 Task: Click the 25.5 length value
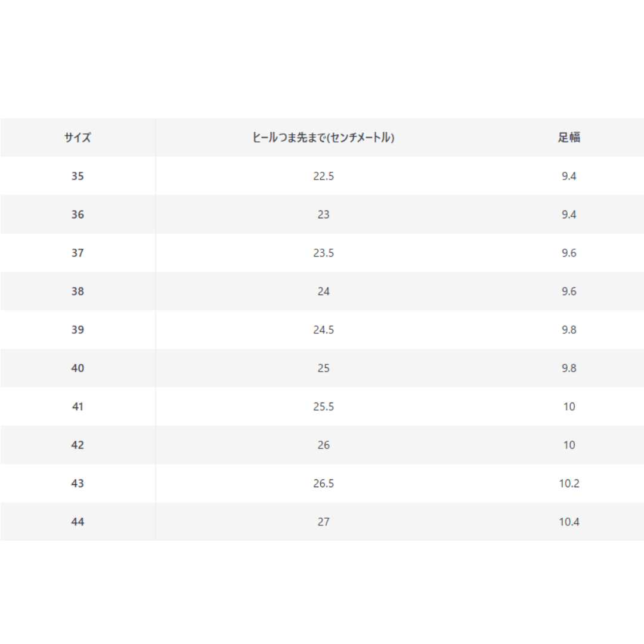[323, 407]
